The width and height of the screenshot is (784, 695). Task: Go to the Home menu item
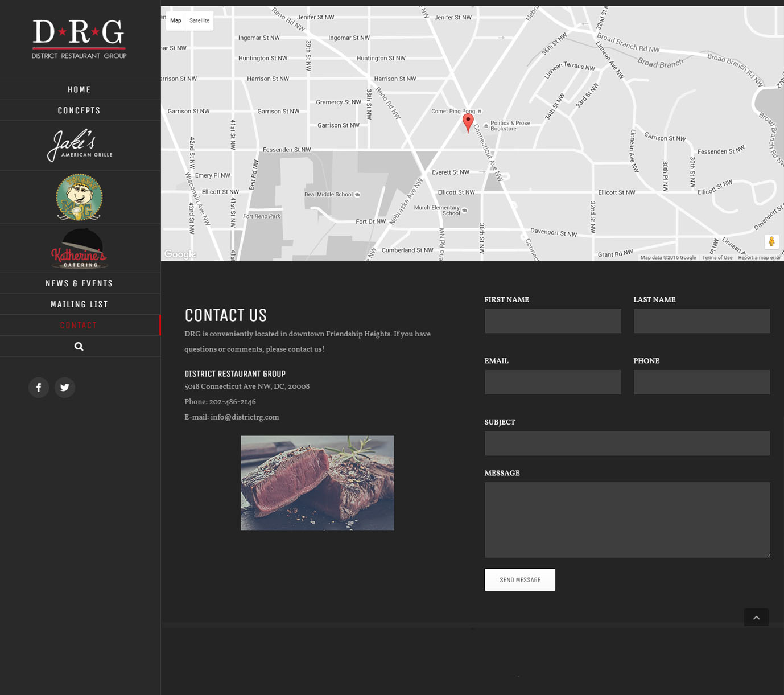click(x=79, y=89)
